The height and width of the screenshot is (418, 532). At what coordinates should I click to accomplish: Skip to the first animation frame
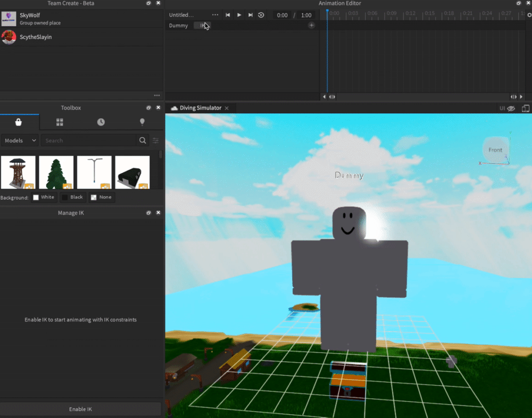pos(228,15)
